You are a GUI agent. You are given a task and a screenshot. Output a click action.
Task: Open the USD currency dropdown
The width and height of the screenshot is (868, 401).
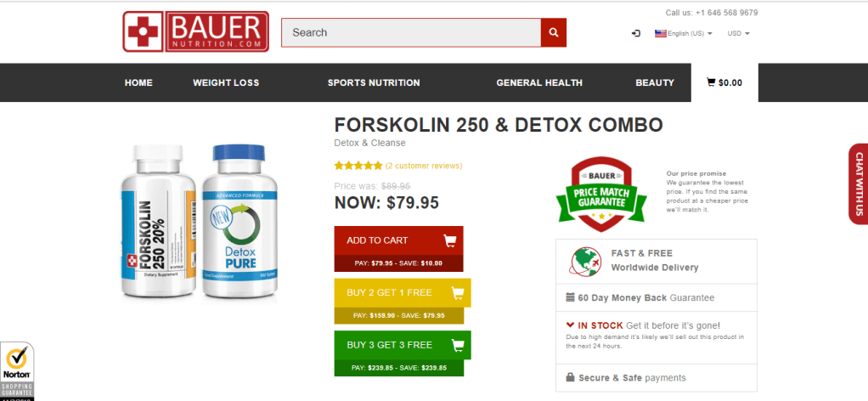click(x=738, y=33)
